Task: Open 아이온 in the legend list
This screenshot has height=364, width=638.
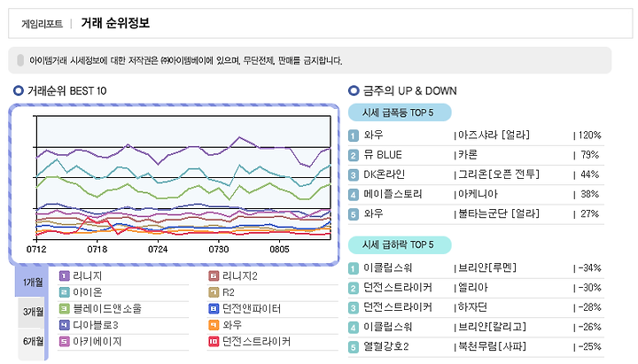Action: (x=88, y=292)
